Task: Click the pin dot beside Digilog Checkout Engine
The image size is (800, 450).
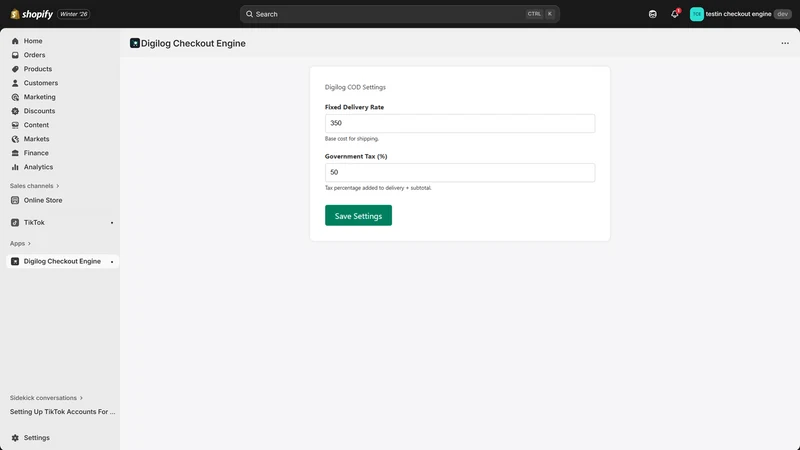Action: click(112, 262)
